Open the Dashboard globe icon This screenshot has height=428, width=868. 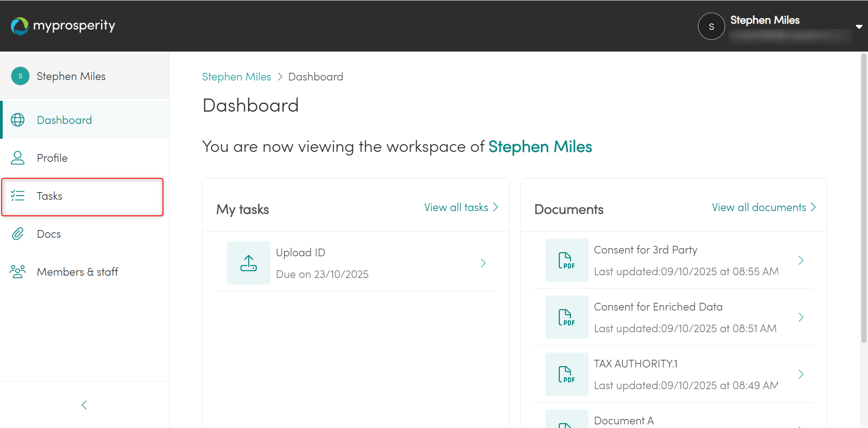[x=18, y=120]
